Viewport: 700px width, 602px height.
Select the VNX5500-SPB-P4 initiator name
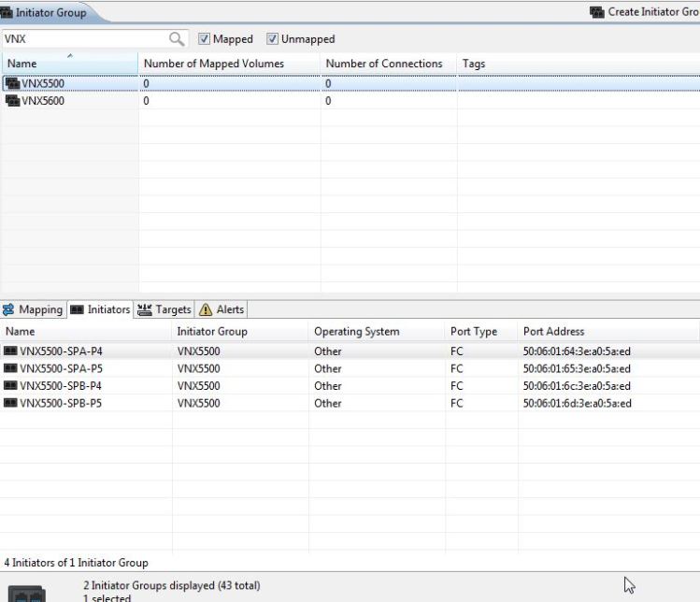[61, 386]
